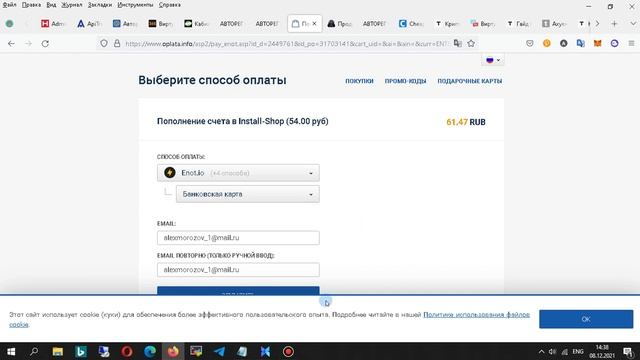640x360 pixels.
Task: Click the orange circle extension icon
Action: (x=547, y=43)
